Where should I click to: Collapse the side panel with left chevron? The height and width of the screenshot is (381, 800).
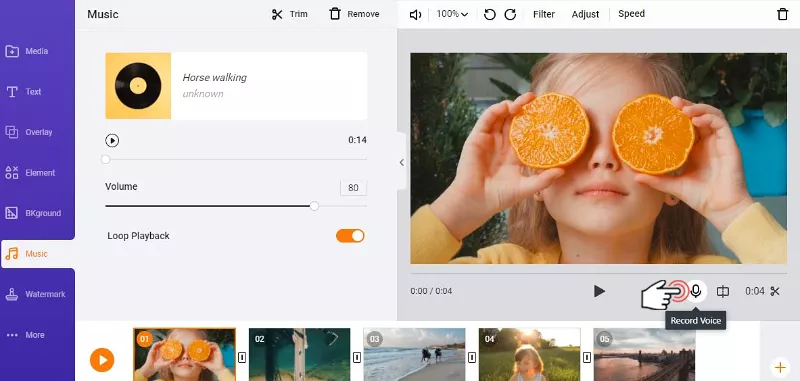point(402,162)
